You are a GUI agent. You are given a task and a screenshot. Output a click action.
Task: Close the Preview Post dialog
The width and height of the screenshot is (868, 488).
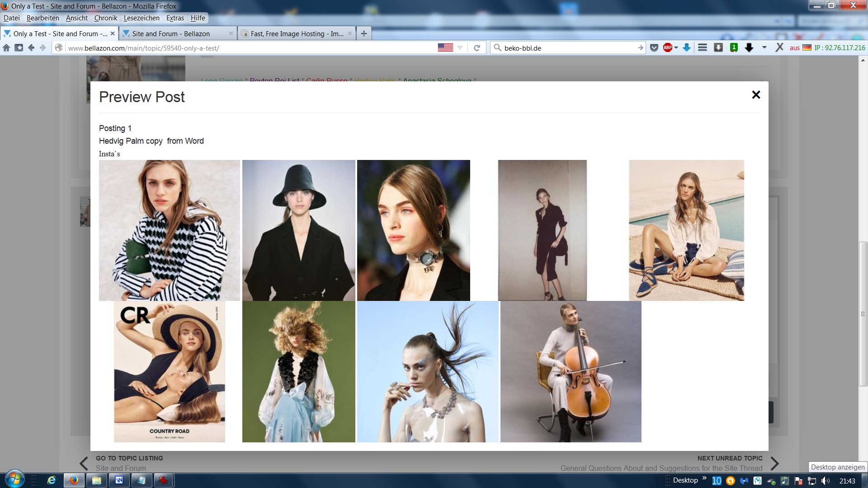[756, 94]
